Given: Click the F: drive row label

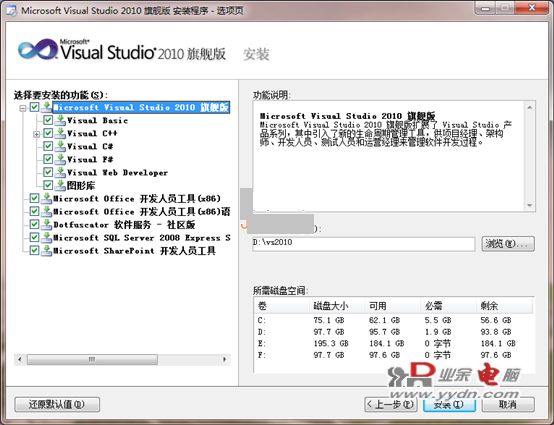Looking at the screenshot, I should (x=261, y=355).
